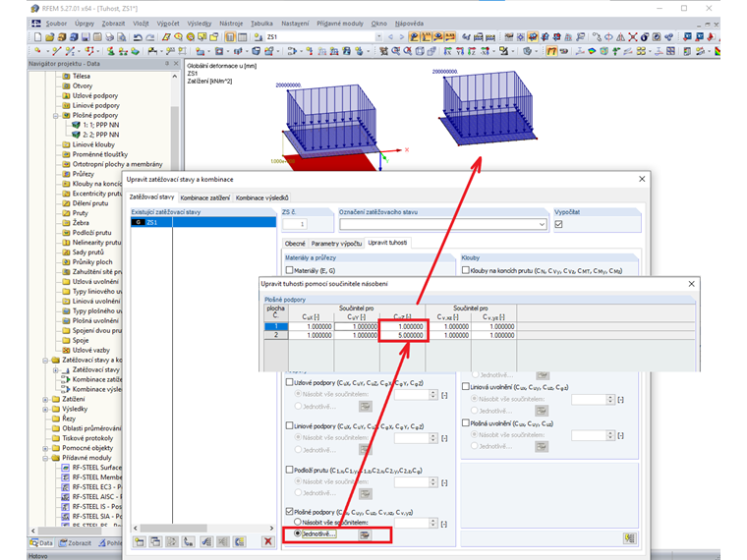Uncheck the Plošné podpory checkbox
The image size is (747, 560).
pos(289,512)
